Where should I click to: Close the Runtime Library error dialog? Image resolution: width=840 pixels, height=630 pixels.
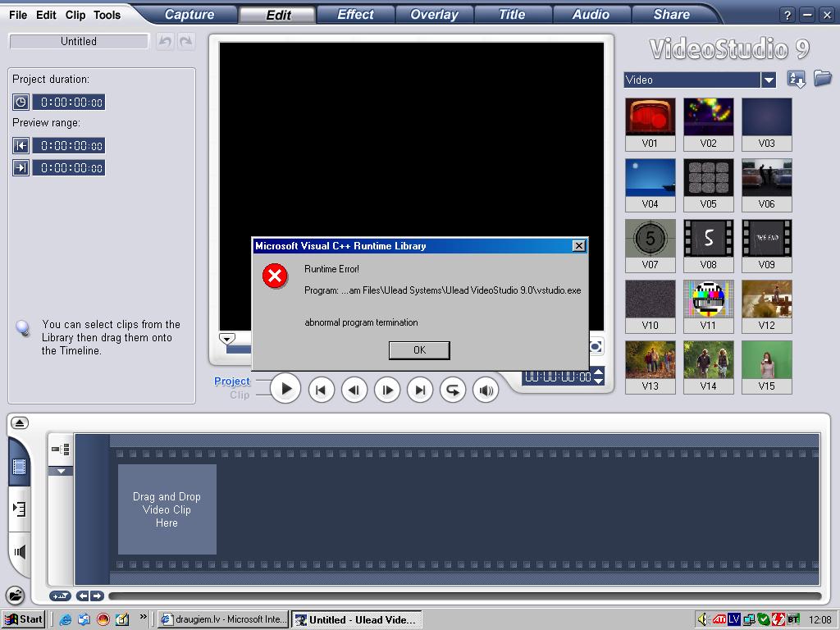coord(578,245)
